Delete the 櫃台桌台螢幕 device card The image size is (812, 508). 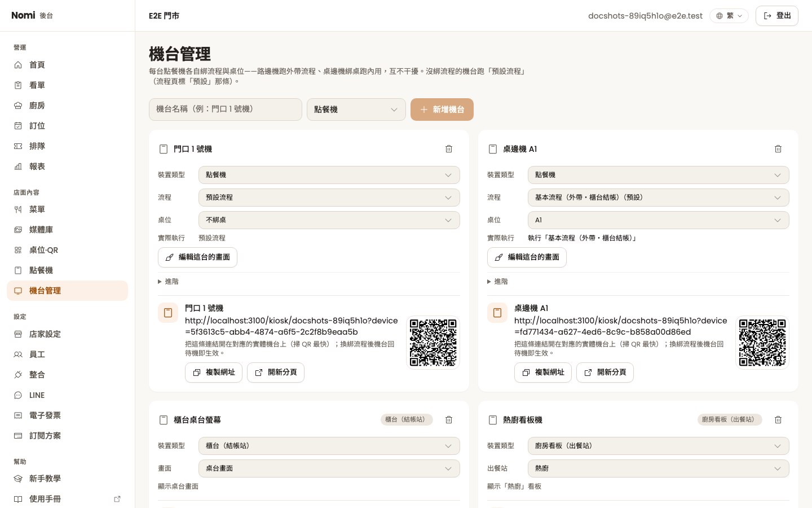point(449,420)
